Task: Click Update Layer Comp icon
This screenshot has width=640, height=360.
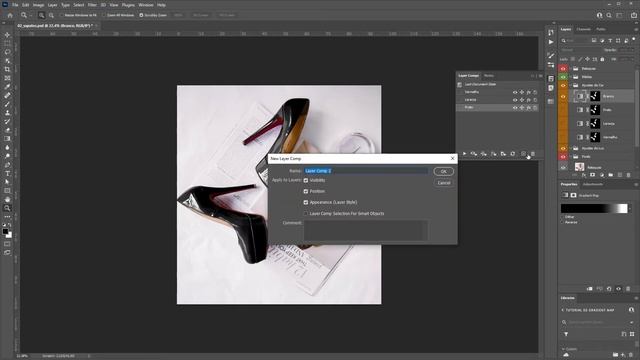Action: tap(513, 154)
